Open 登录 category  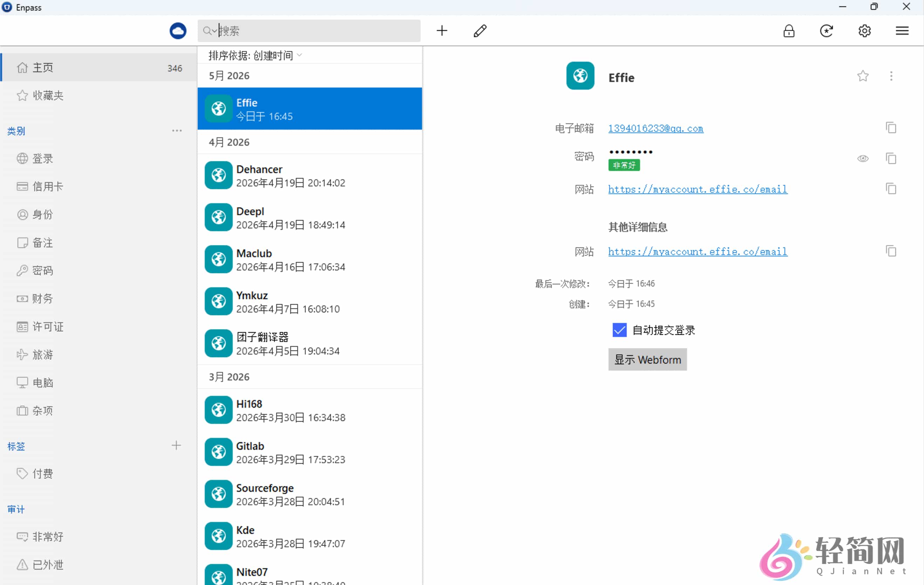pyautogui.click(x=98, y=158)
